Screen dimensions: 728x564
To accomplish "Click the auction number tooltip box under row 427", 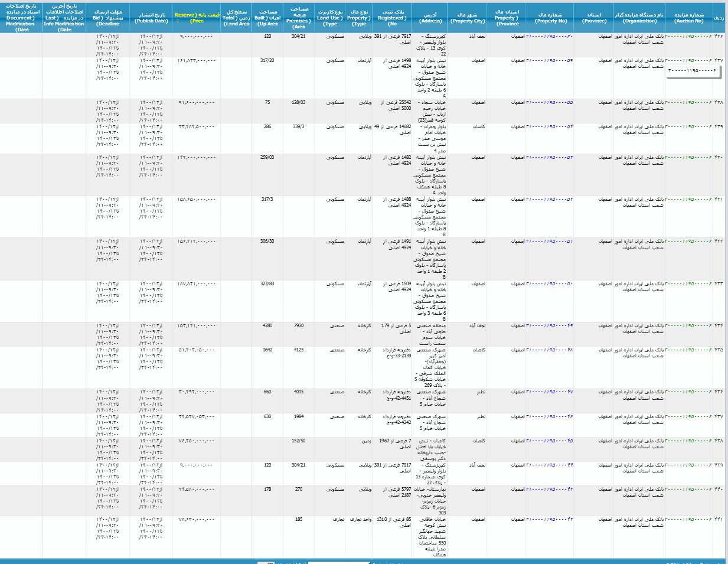I will coord(693,71).
